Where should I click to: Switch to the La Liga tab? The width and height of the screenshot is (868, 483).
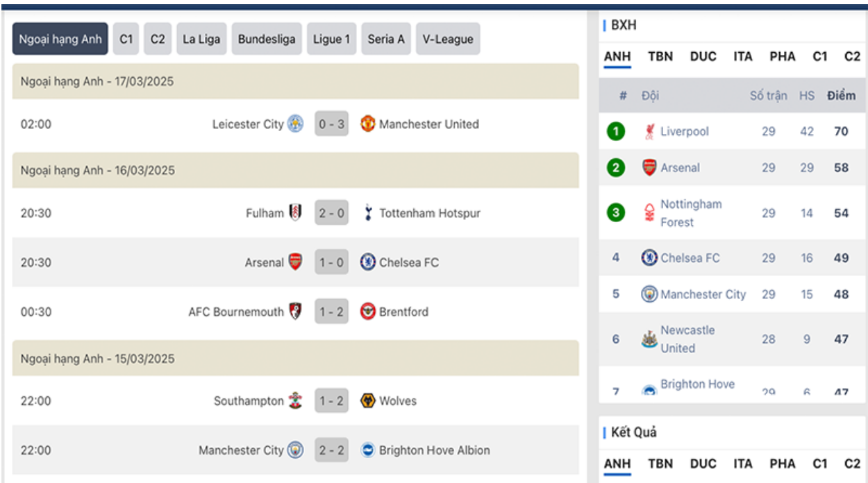pos(201,40)
